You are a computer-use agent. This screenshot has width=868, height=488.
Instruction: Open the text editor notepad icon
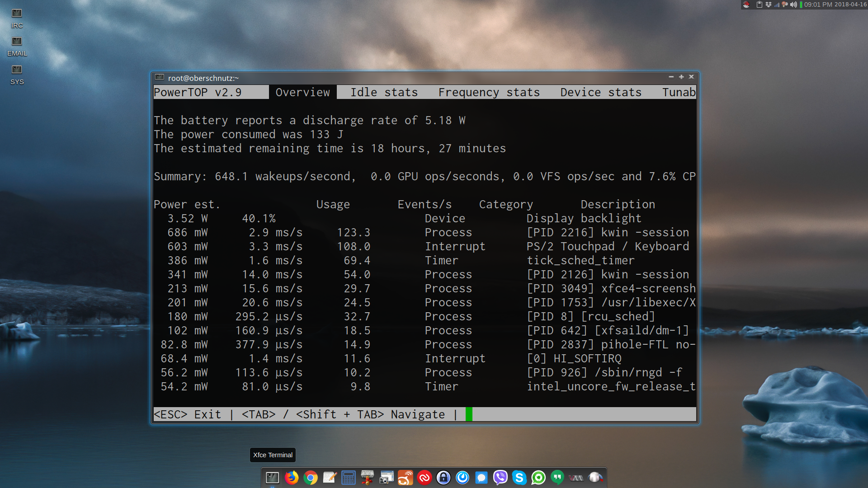coord(330,478)
